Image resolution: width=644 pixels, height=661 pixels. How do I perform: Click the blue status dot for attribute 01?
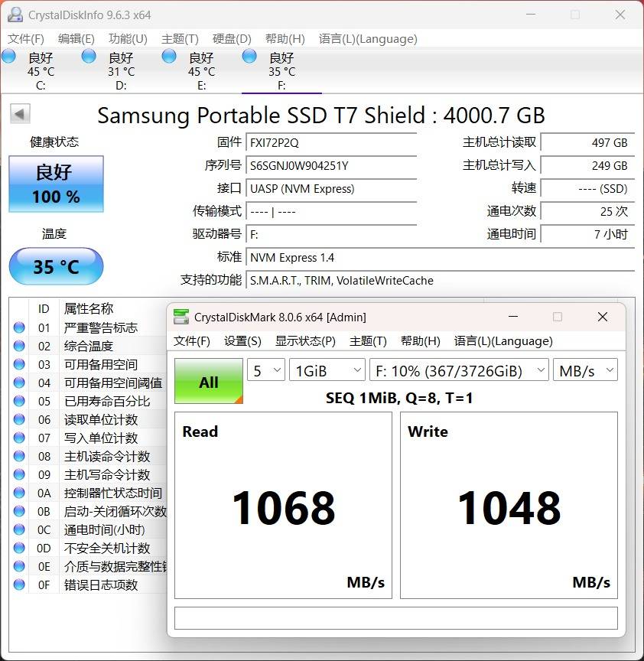[x=19, y=327]
